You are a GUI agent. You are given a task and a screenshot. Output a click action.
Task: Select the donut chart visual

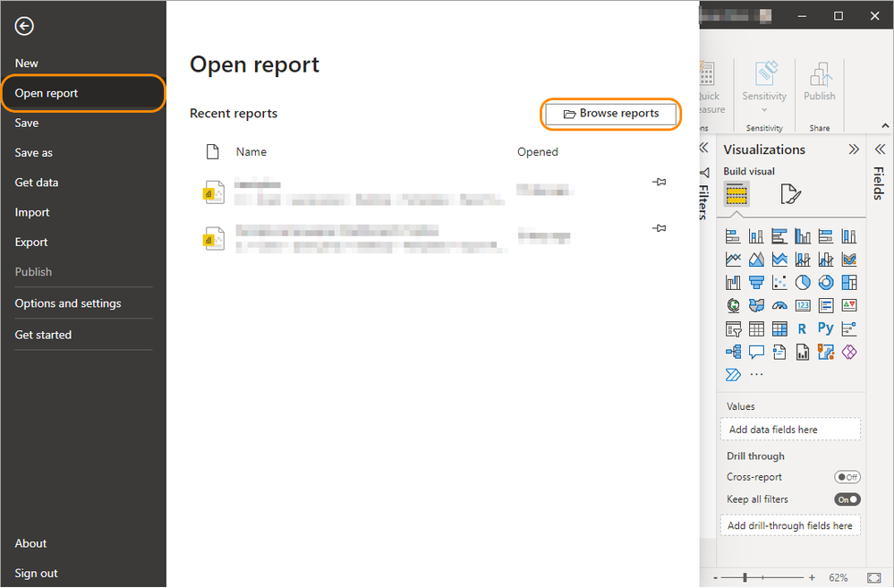coord(826,283)
